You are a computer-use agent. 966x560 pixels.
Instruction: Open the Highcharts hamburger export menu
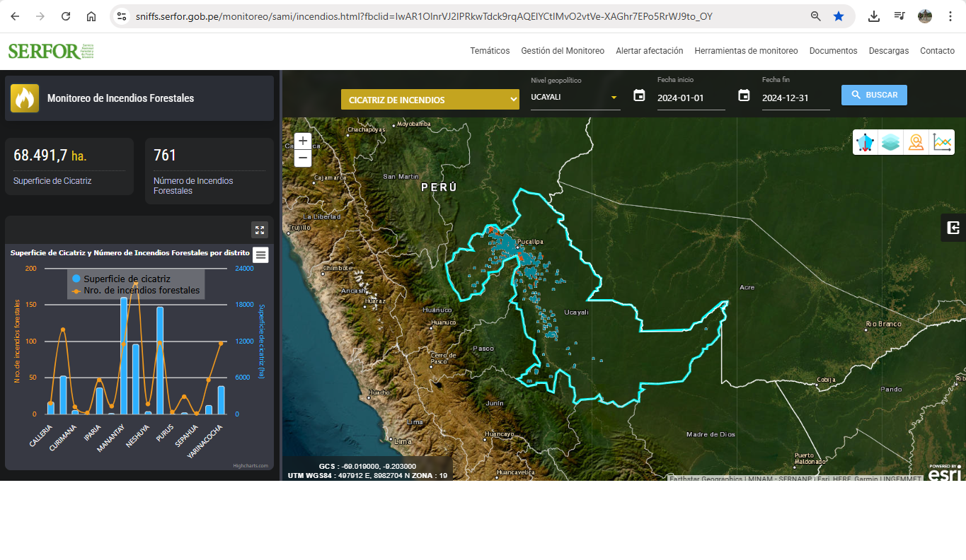point(260,255)
